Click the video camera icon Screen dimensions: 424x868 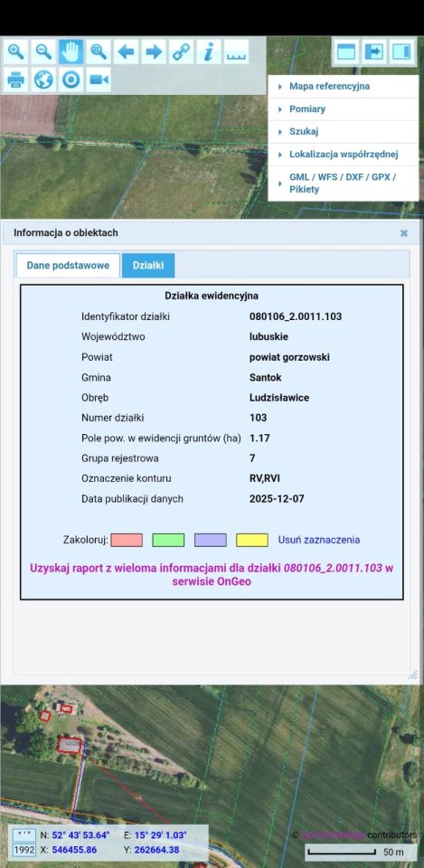click(x=99, y=80)
